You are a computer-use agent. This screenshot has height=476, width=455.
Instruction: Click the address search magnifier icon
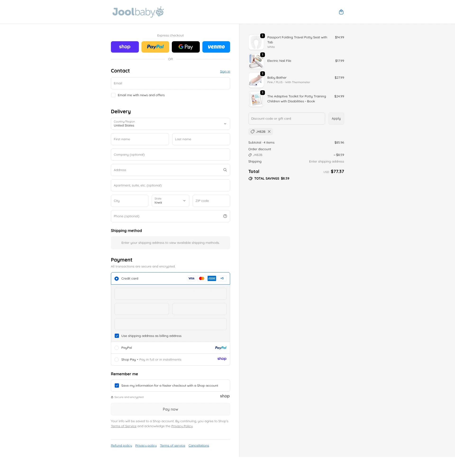tap(225, 170)
